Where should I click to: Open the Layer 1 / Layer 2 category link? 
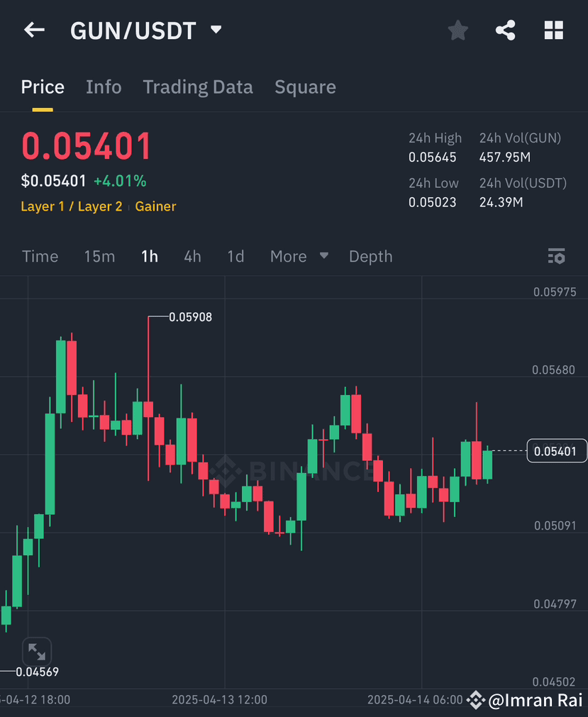(x=71, y=206)
